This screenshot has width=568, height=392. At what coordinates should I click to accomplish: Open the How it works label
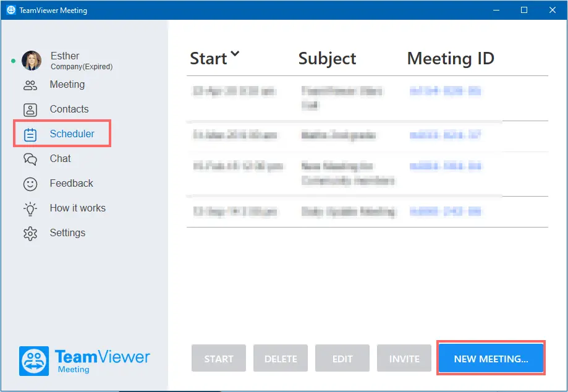(x=77, y=208)
